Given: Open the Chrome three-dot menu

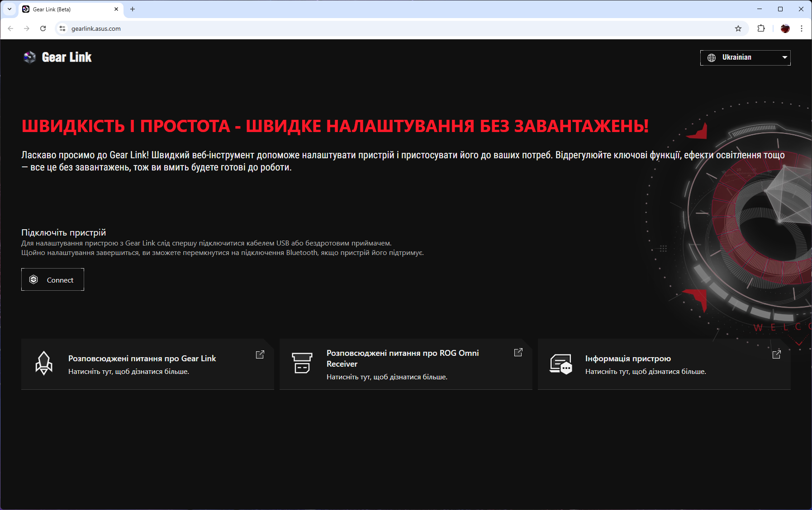Looking at the screenshot, I should coord(802,28).
